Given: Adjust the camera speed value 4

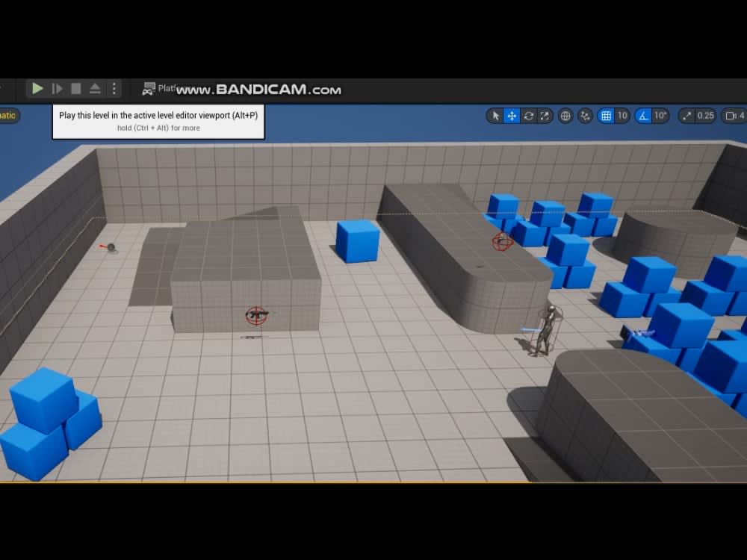Looking at the screenshot, I should click(742, 116).
